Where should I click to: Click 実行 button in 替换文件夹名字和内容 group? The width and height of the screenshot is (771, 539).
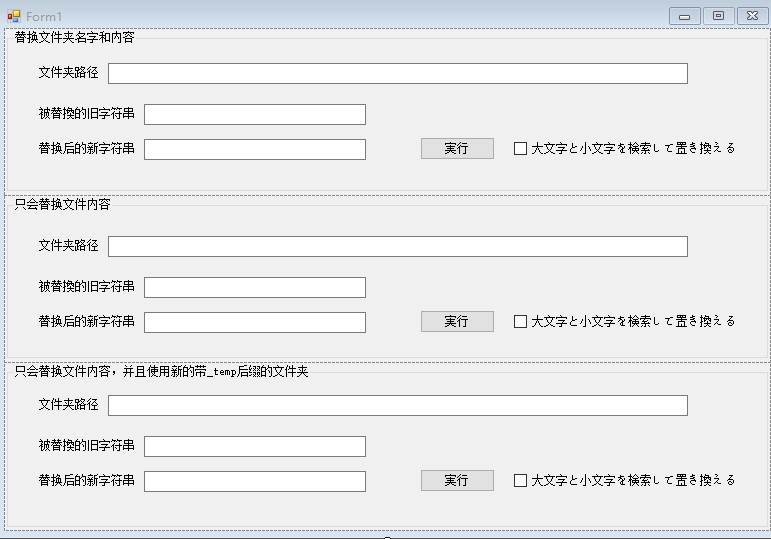pyautogui.click(x=457, y=149)
